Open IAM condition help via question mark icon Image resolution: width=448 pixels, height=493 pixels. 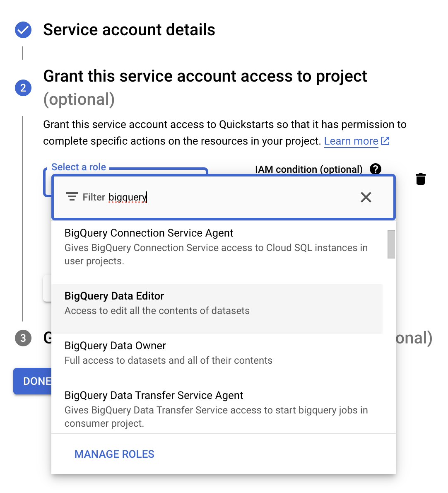(x=375, y=169)
